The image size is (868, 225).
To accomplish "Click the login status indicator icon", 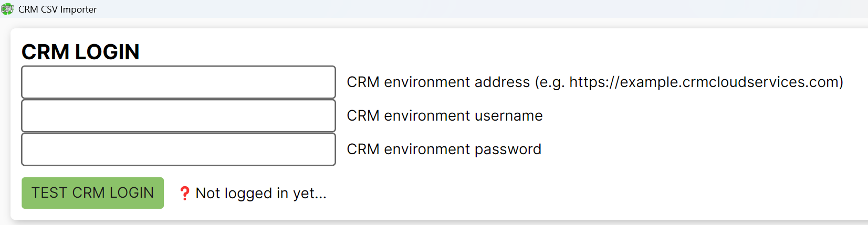I will click(184, 194).
